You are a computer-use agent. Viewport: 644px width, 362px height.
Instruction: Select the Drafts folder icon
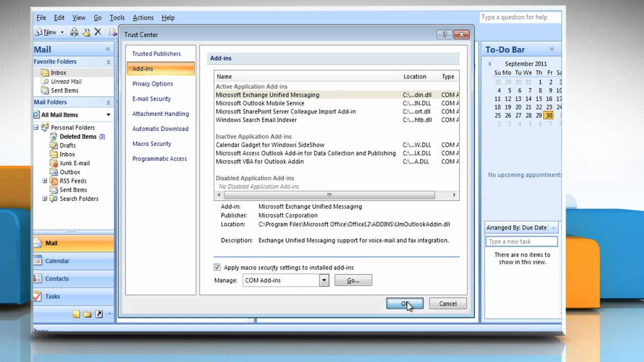54,145
